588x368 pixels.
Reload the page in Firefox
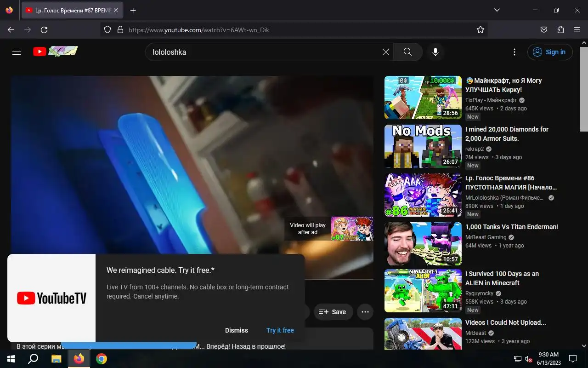[44, 29]
